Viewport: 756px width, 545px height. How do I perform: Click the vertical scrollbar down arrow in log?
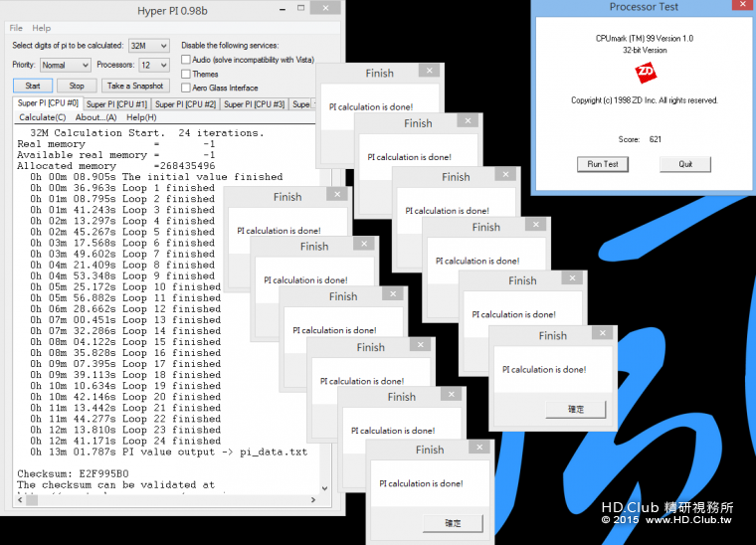325,488
